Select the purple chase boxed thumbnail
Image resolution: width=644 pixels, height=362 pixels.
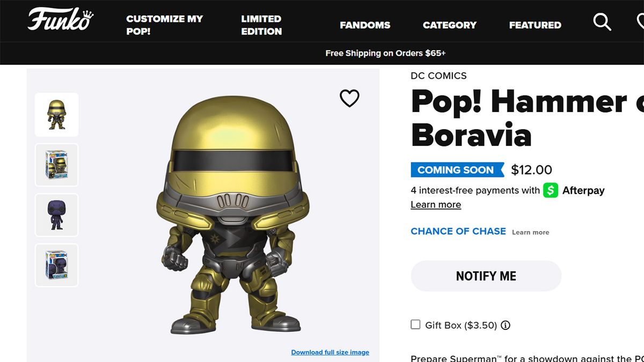[57, 265]
